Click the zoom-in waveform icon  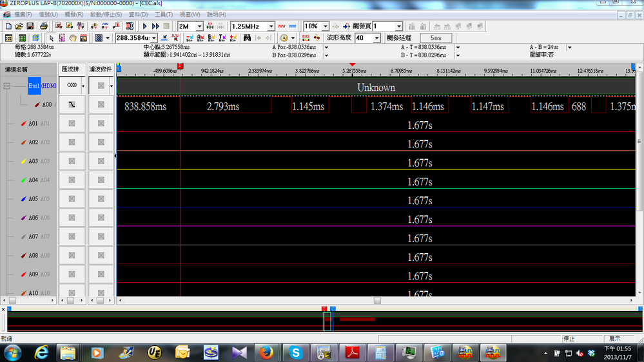coord(164,38)
